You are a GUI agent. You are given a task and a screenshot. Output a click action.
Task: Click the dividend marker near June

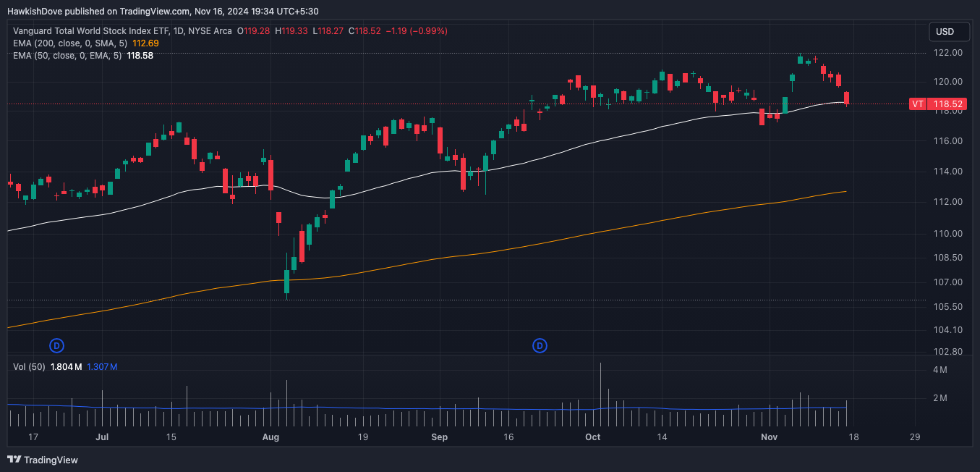point(57,345)
